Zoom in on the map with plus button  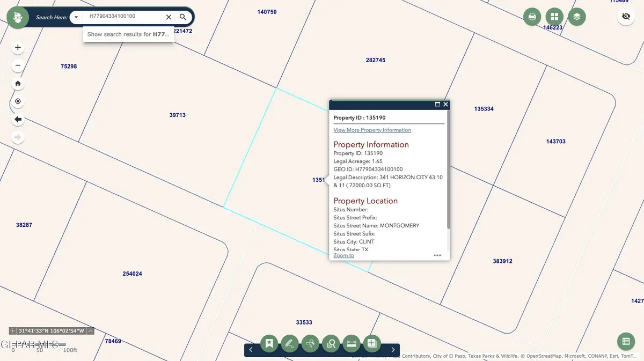coord(18,47)
